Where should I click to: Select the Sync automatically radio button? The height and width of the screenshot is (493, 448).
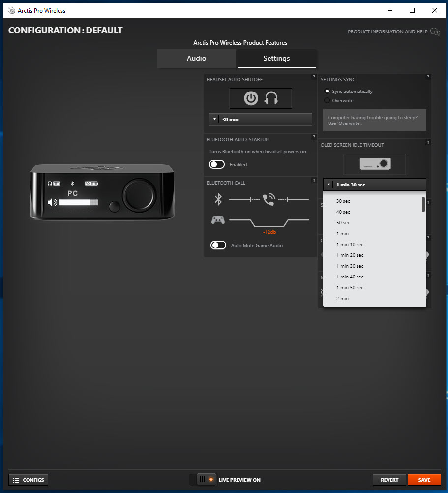(327, 91)
